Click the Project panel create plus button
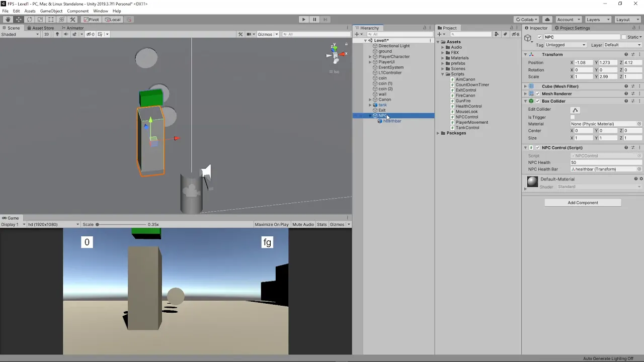Viewport: 644px width, 362px height. pyautogui.click(x=441, y=34)
